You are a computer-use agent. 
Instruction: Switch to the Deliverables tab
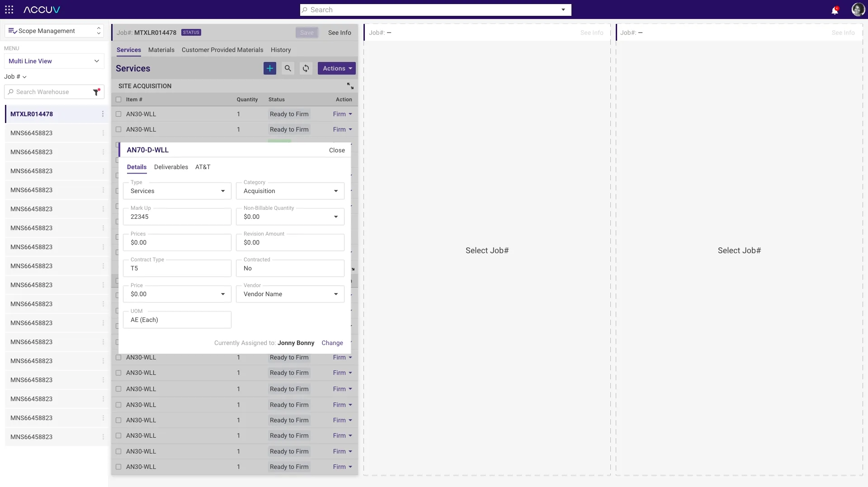(171, 167)
